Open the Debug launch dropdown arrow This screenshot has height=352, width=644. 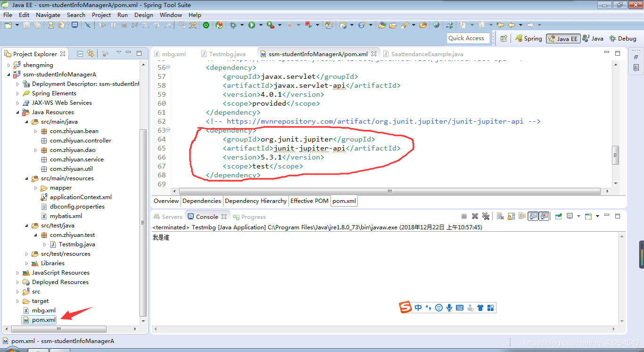pos(242,25)
